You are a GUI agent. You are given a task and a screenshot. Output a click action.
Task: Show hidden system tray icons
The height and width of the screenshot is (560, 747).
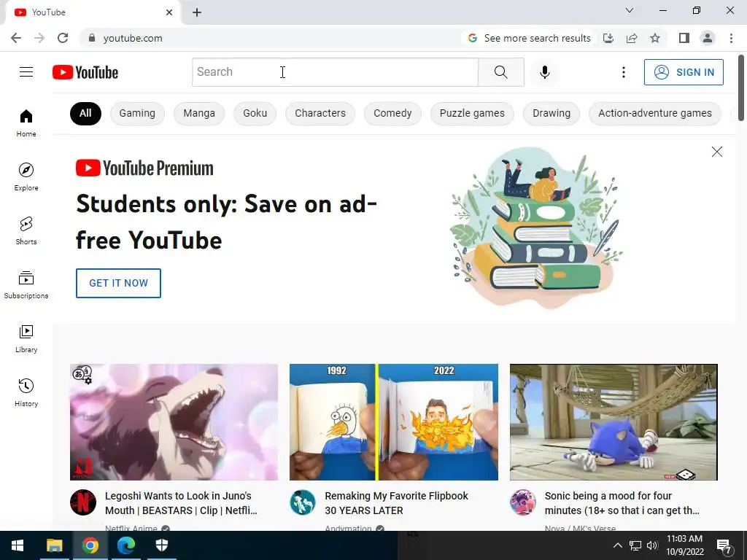click(617, 545)
